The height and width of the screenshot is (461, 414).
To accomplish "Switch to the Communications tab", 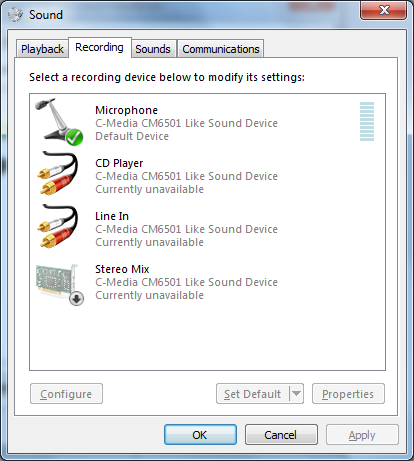I will point(221,49).
